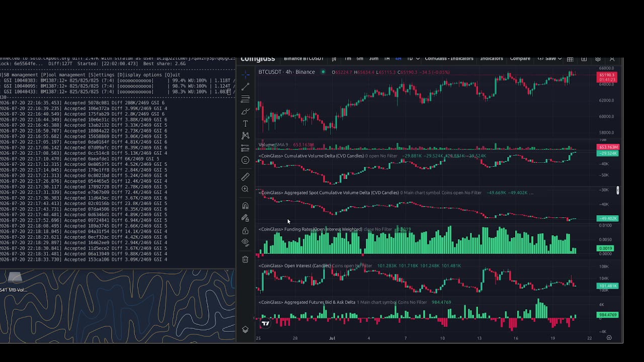Open the object tree layers icon
644x362 pixels.
pos(245,329)
